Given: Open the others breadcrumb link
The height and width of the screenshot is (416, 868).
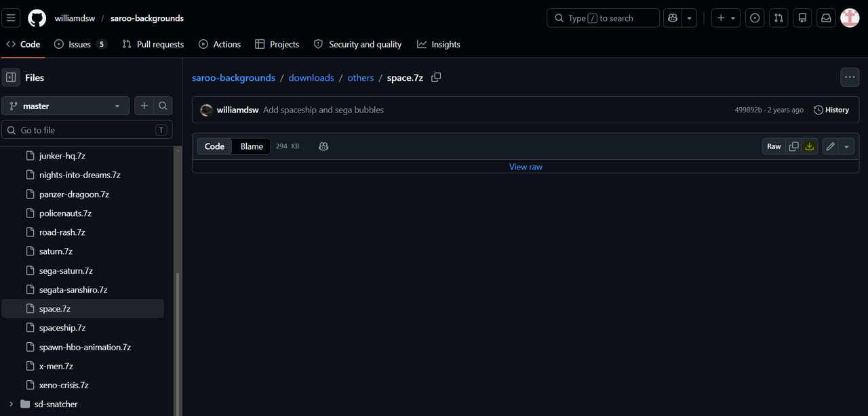Looking at the screenshot, I should tap(361, 78).
